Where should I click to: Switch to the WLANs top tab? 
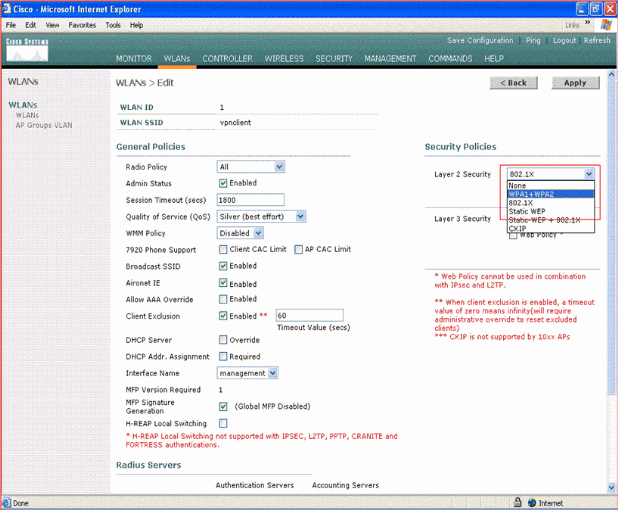pos(177,59)
